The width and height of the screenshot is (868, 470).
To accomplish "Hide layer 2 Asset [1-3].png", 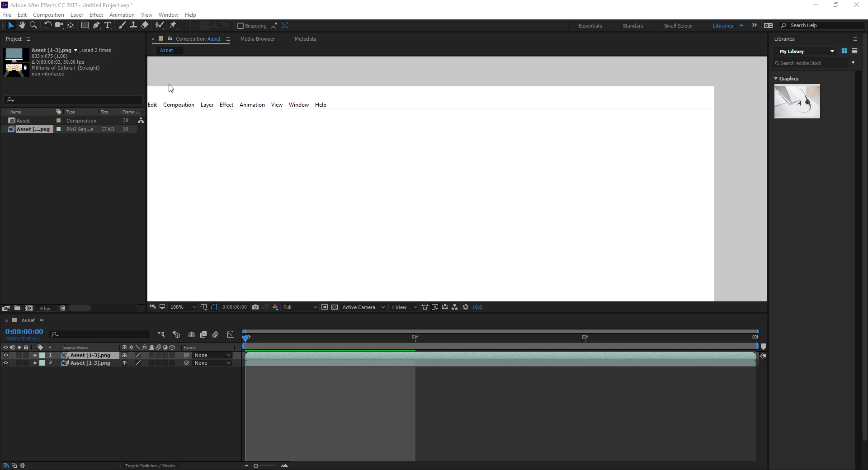I will [6, 363].
